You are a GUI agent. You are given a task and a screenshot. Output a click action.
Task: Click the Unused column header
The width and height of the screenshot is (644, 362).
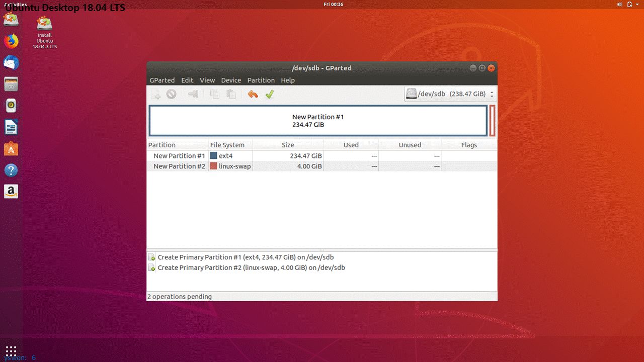pos(410,145)
